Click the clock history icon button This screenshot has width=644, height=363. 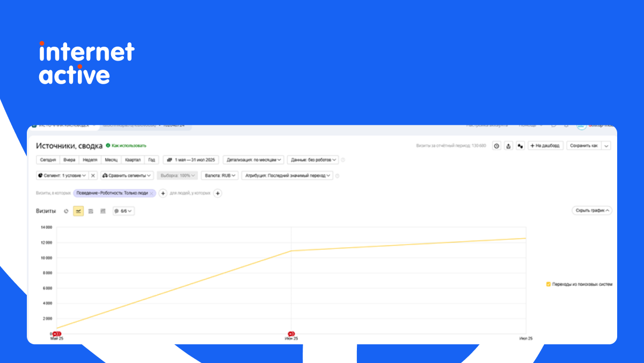[496, 146]
